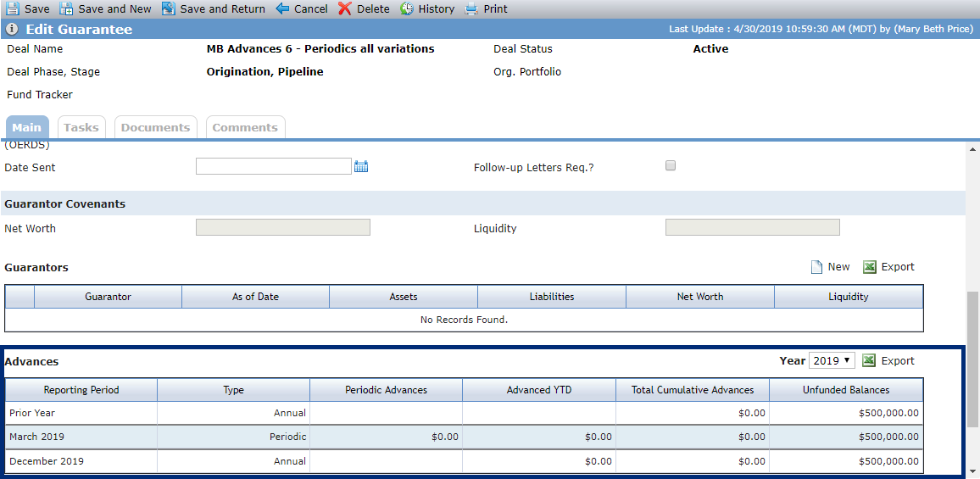980x479 pixels.
Task: Open the Year 2019 dropdown
Action: click(832, 361)
